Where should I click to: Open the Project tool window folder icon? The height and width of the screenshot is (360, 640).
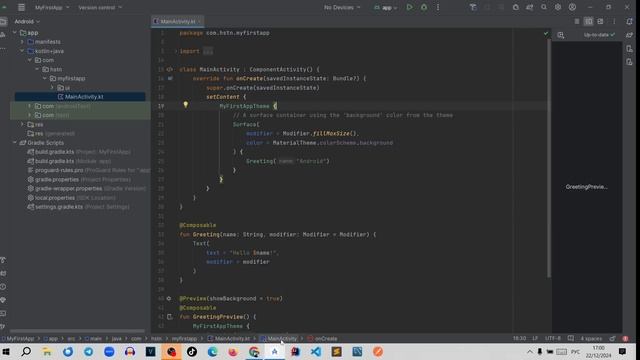3,21
